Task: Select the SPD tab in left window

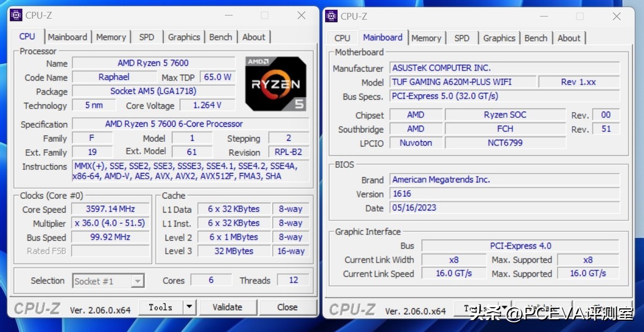Action: 147,37
